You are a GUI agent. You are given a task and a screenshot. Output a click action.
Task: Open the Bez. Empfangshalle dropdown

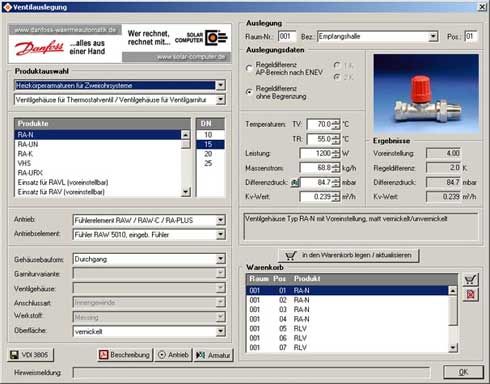tap(433, 36)
